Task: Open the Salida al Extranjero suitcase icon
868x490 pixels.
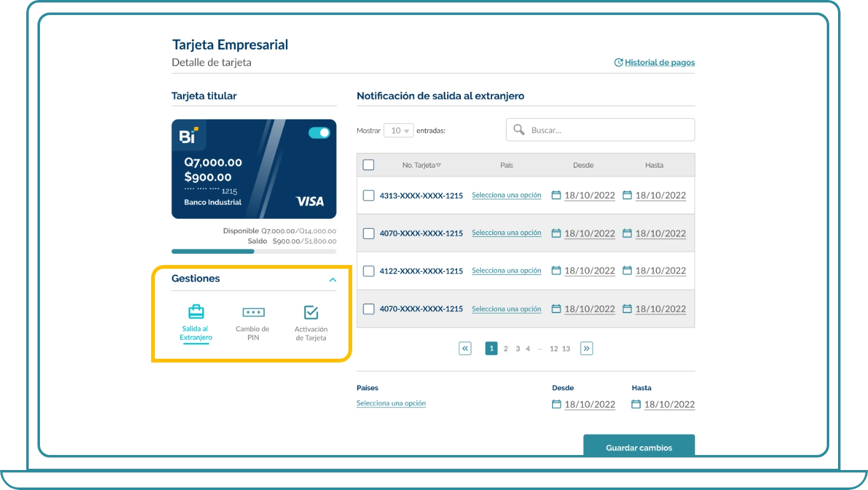Action: pyautogui.click(x=196, y=312)
